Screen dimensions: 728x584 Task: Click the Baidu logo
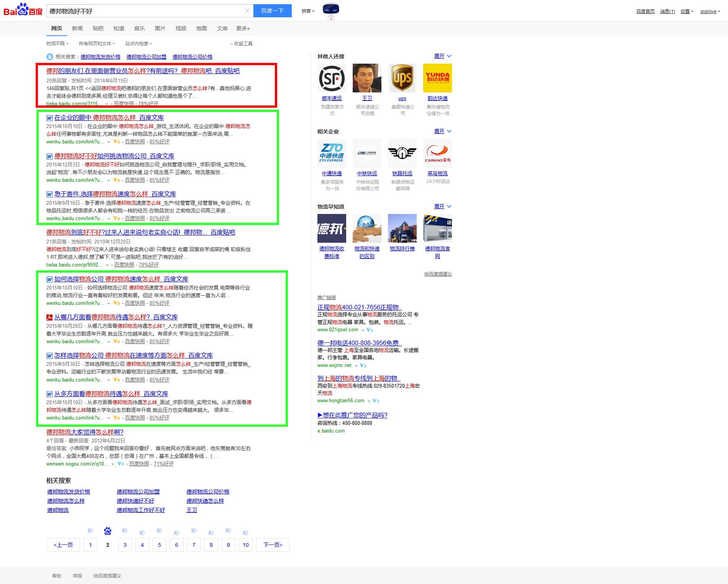(23, 10)
